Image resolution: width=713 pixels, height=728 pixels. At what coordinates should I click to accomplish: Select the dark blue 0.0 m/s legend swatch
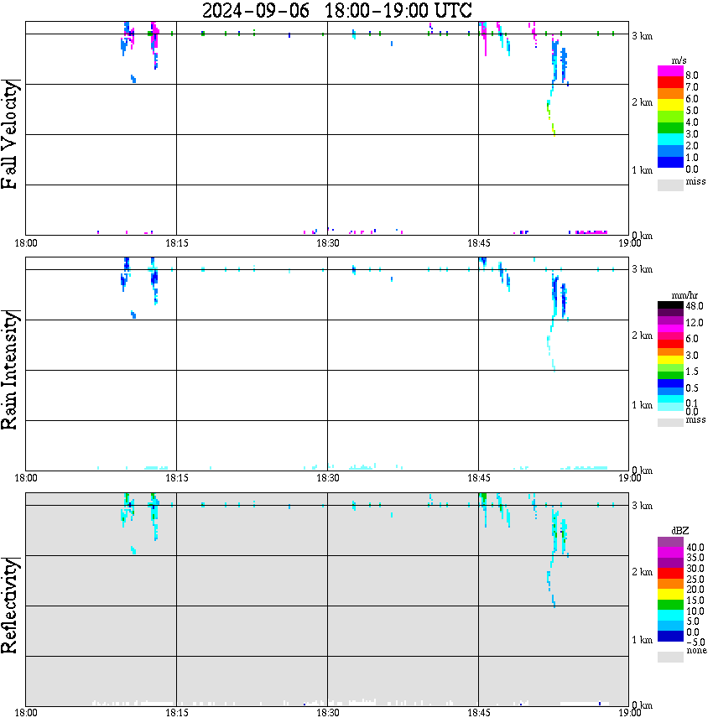[670, 162]
